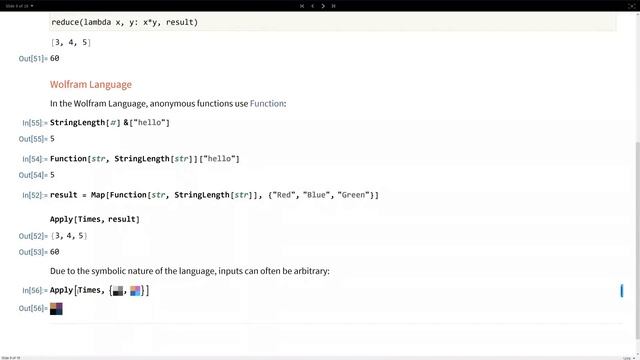The image size is (640, 360).
Task: Click the In[54] Function[str, StringLength[str]] input
Action: click(144, 159)
